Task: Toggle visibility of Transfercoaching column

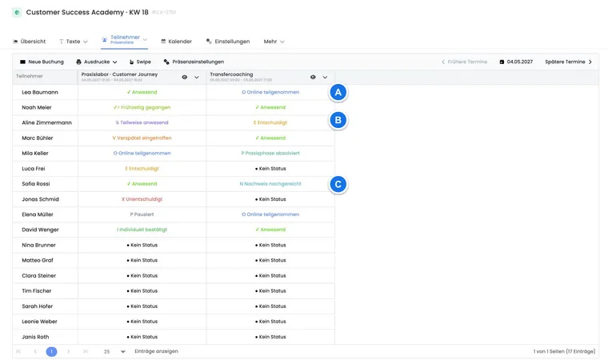Action: [x=313, y=77]
